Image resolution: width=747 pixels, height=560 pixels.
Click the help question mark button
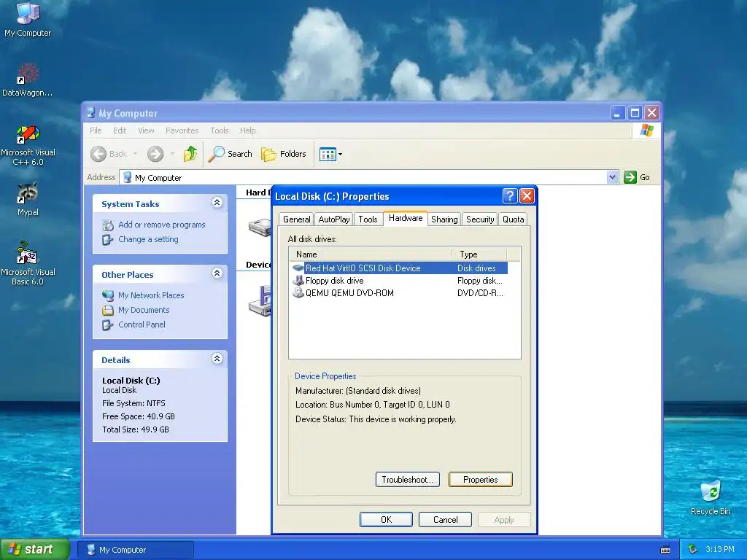point(510,195)
